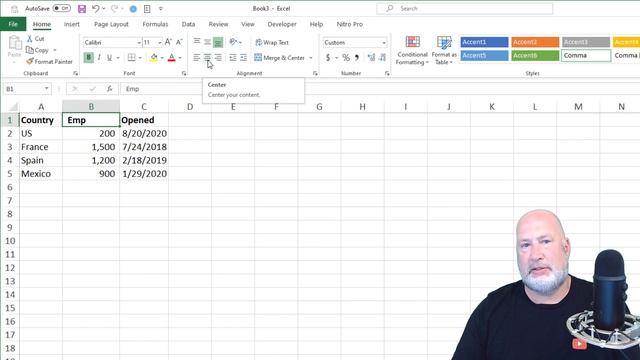Align cell text to the right
This screenshot has height=360, width=640.
tap(218, 58)
